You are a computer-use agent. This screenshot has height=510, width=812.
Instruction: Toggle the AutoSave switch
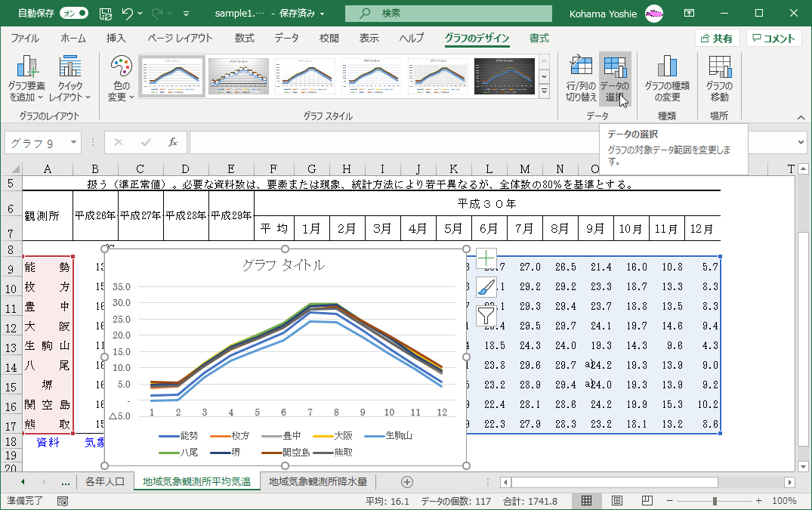pyautogui.click(x=73, y=13)
